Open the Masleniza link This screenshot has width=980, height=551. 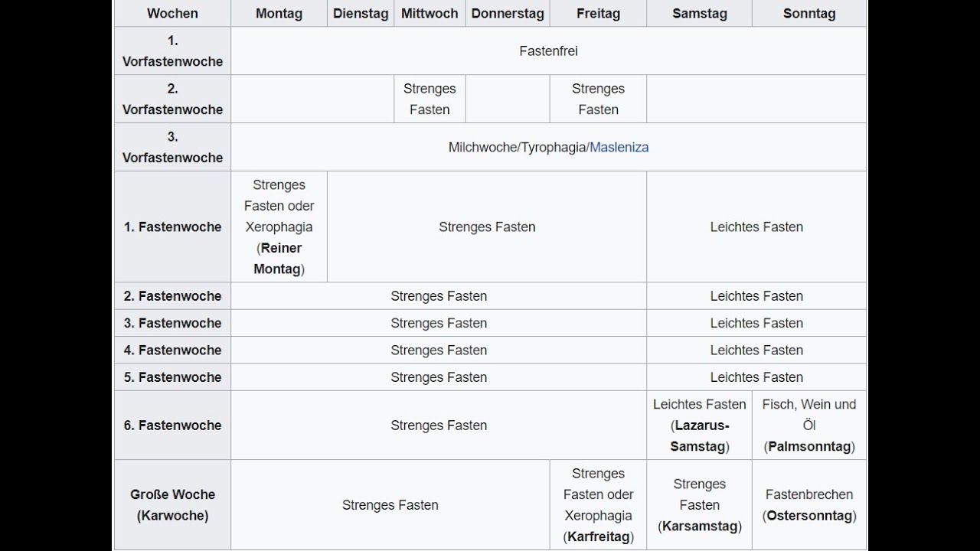[x=619, y=147]
